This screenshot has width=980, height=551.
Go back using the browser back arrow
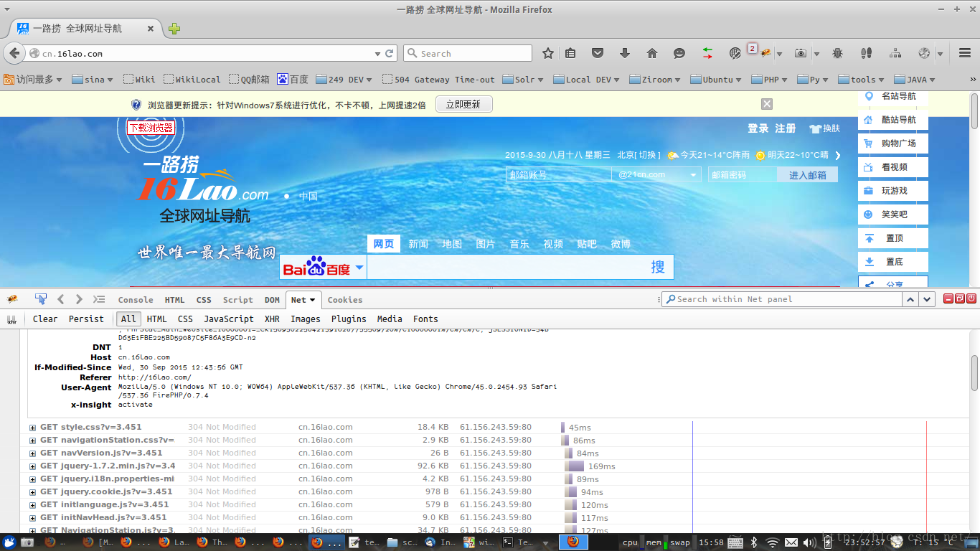click(14, 53)
